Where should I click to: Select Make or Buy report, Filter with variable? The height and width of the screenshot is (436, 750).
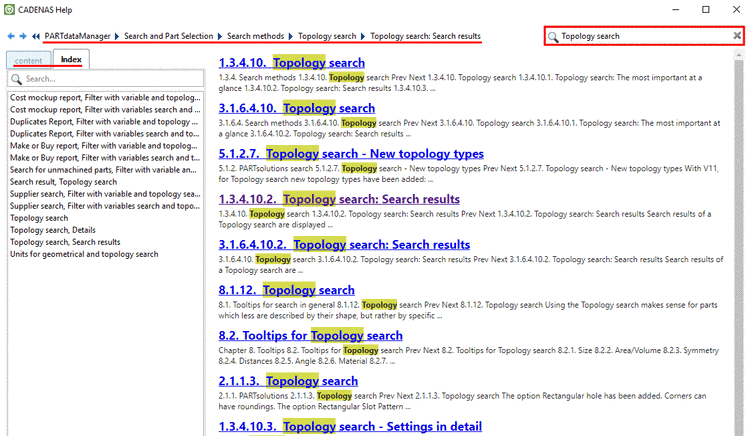pos(104,146)
